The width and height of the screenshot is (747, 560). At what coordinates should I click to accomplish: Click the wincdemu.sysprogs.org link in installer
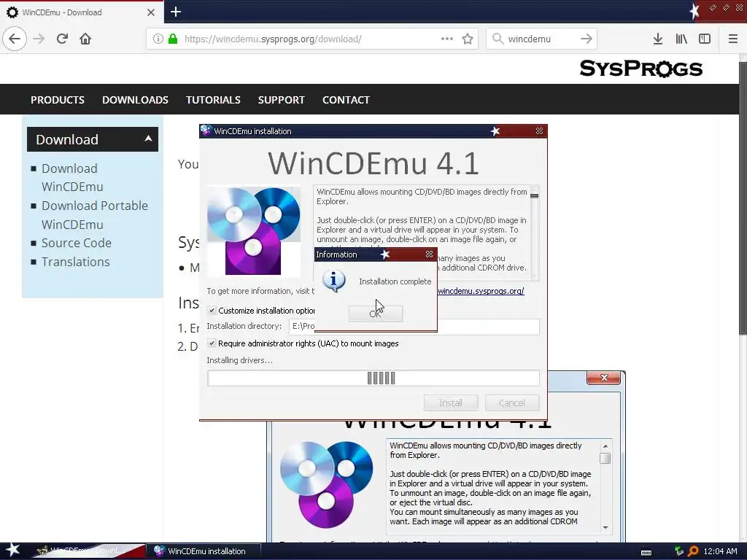pos(481,291)
